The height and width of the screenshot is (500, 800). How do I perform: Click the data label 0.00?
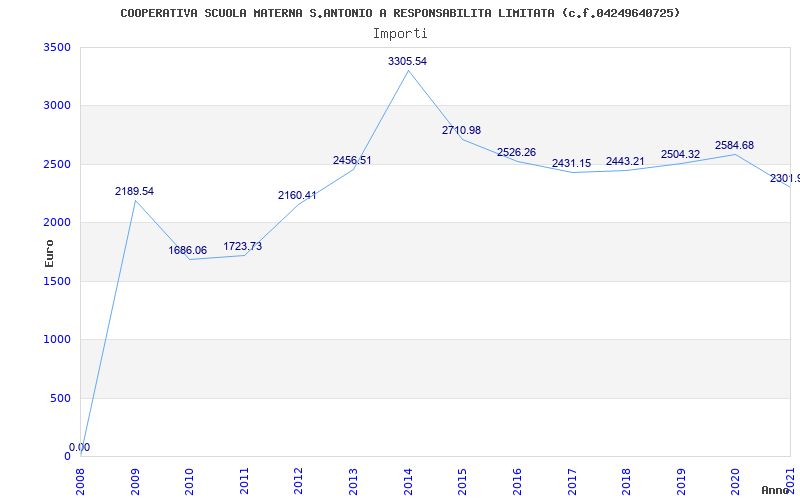coord(80,447)
